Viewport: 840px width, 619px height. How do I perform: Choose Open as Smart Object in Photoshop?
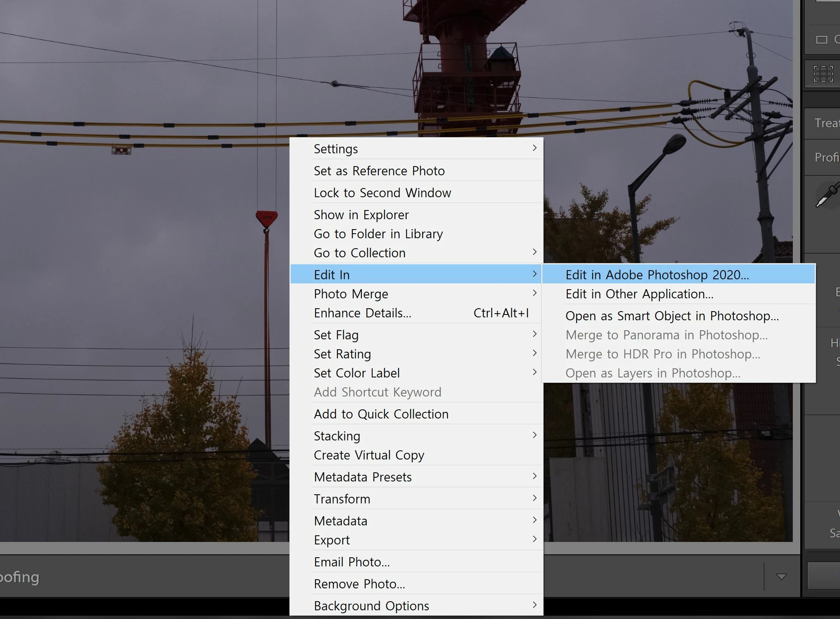click(672, 316)
